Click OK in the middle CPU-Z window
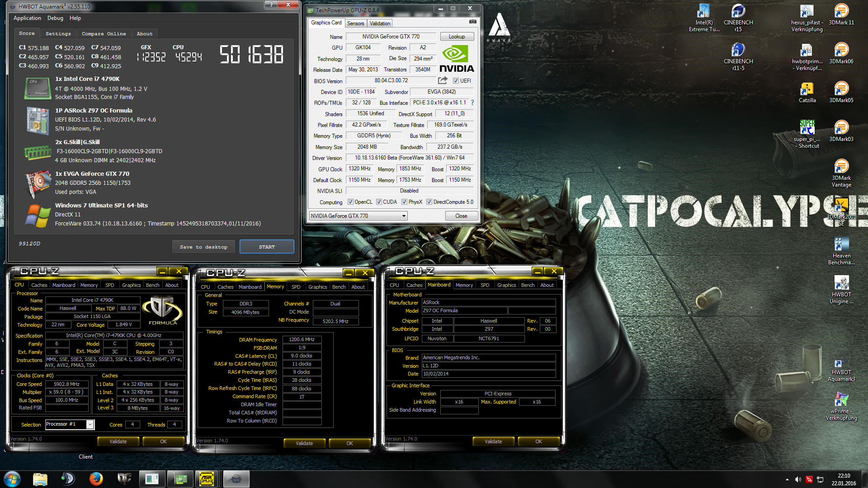Screen dimensions: 868x488 click(349, 443)
